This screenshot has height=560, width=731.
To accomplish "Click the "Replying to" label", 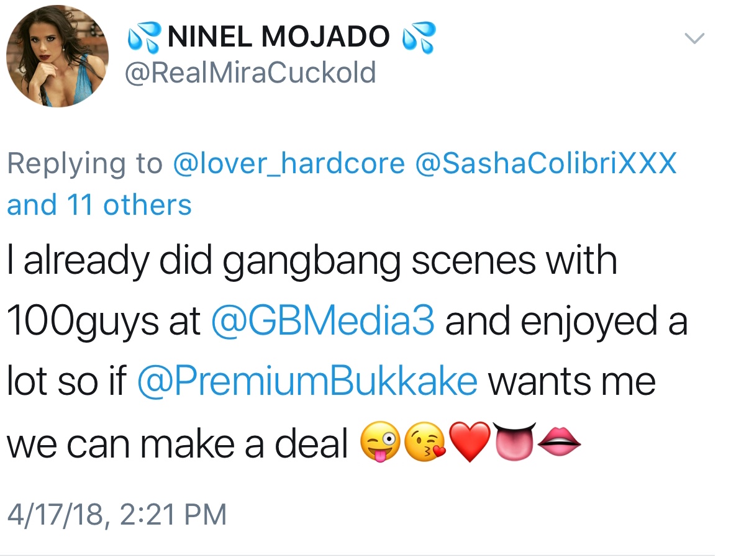I will coord(85,163).
